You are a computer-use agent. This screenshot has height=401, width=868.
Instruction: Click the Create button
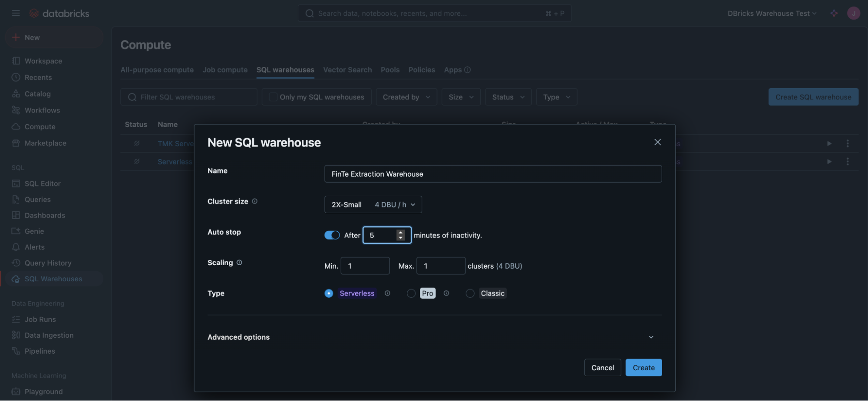[x=644, y=368]
